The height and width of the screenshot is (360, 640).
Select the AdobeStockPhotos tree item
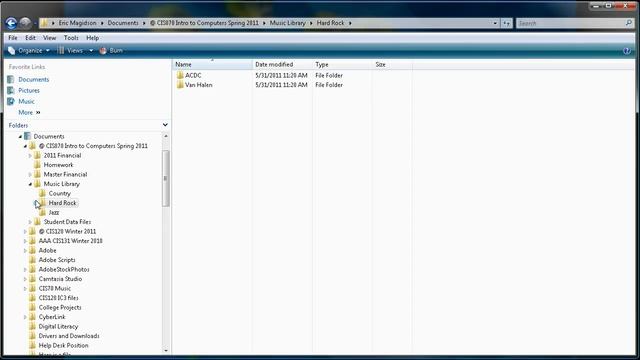click(x=64, y=269)
